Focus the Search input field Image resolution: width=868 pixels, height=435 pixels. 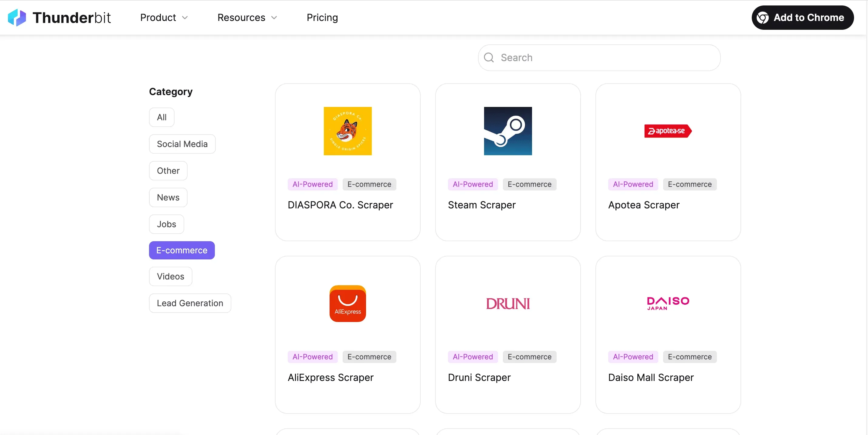[x=599, y=58]
